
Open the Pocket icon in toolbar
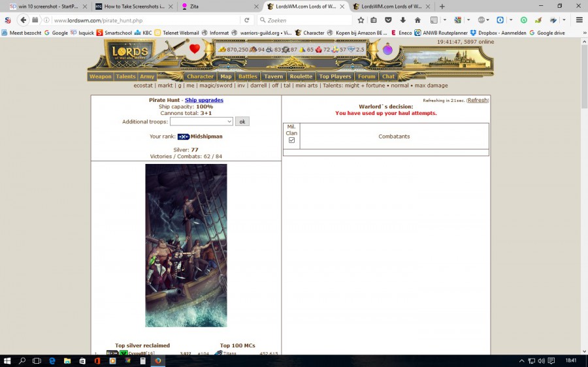click(x=388, y=20)
